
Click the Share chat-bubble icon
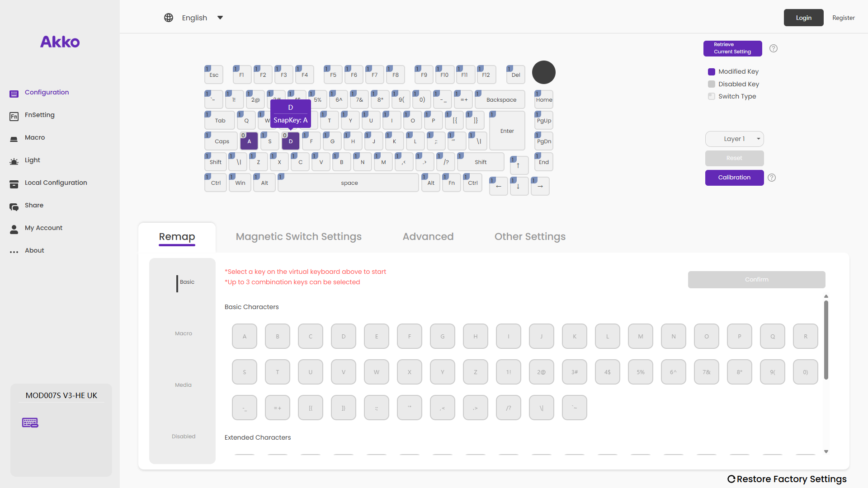click(14, 206)
